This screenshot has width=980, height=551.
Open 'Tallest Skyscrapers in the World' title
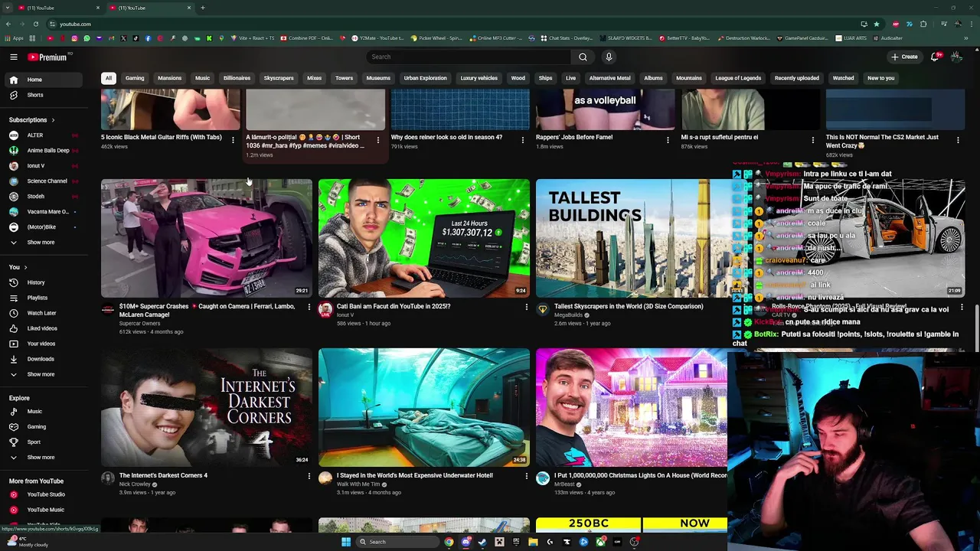[629, 306]
